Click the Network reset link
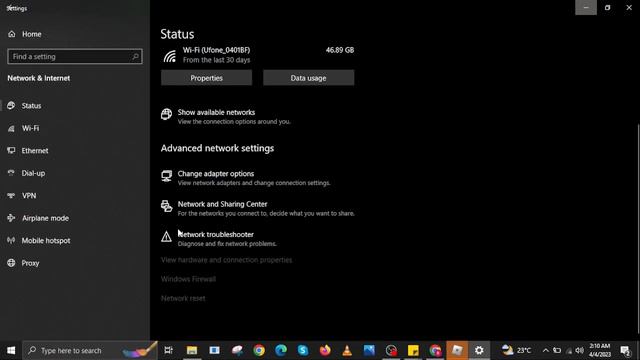Viewport: 640px width, 360px height. pyautogui.click(x=183, y=298)
